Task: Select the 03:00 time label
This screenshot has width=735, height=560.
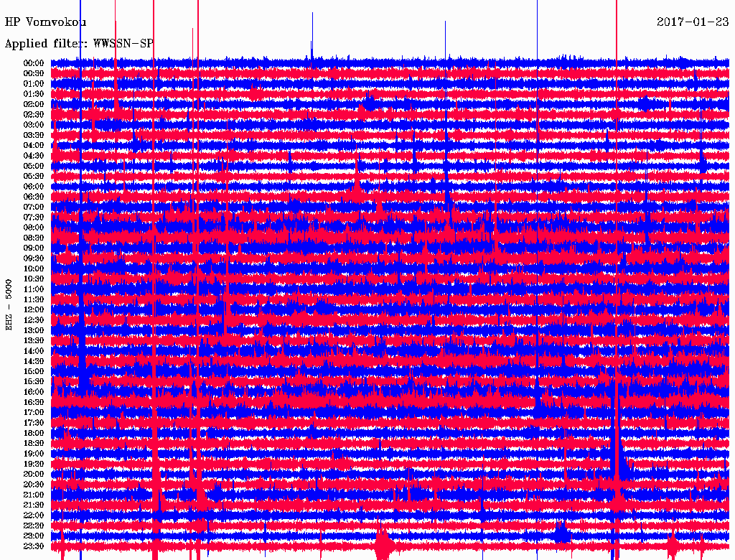Action: click(34, 125)
